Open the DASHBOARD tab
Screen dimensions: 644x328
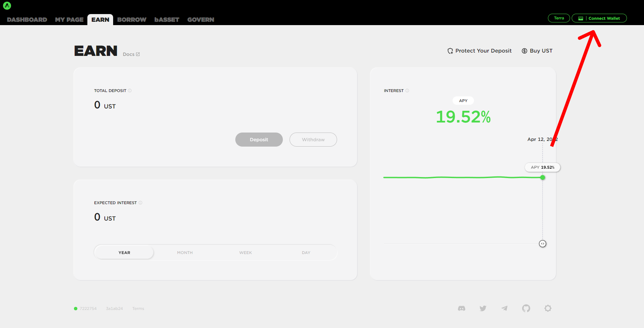(27, 20)
